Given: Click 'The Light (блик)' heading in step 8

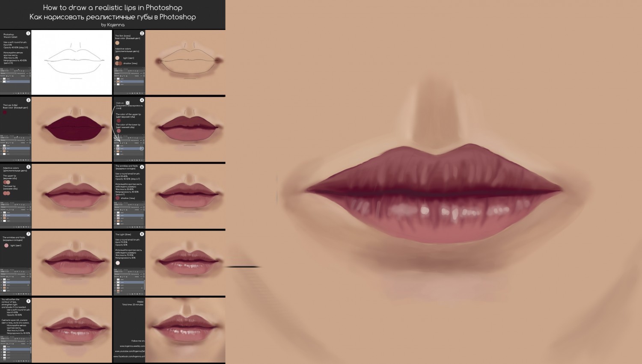Looking at the screenshot, I should pos(123,234).
